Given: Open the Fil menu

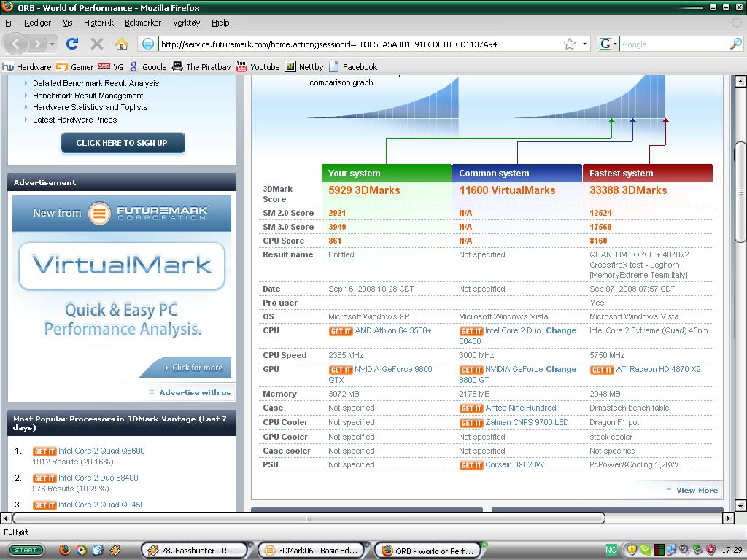Looking at the screenshot, I should tap(9, 23).
